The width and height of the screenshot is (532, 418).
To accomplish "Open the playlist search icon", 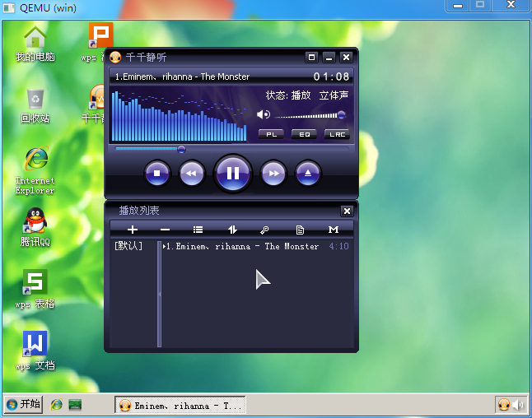I will pos(264,230).
